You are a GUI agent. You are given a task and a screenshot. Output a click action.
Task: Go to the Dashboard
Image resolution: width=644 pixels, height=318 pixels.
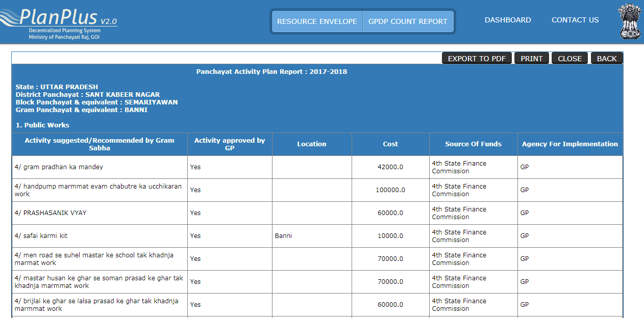508,20
